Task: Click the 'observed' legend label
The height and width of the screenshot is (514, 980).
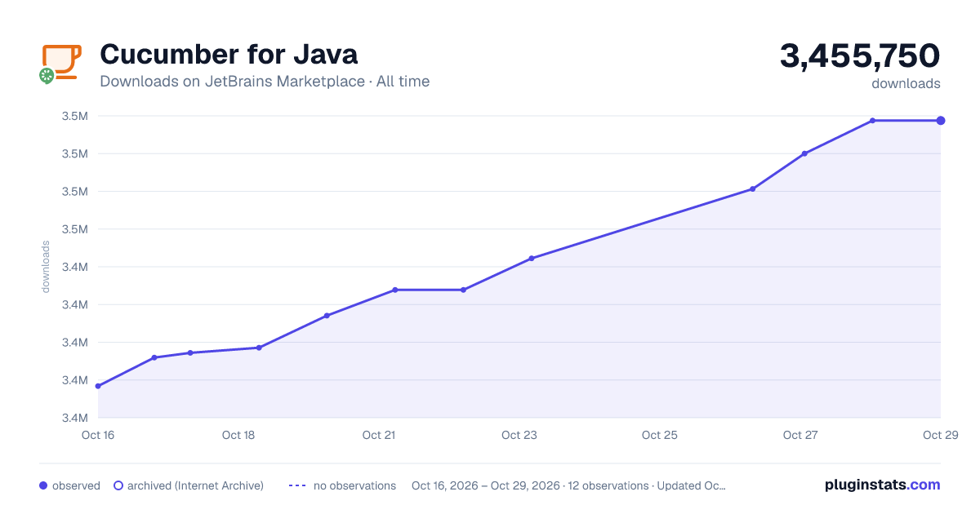Action: [76, 485]
